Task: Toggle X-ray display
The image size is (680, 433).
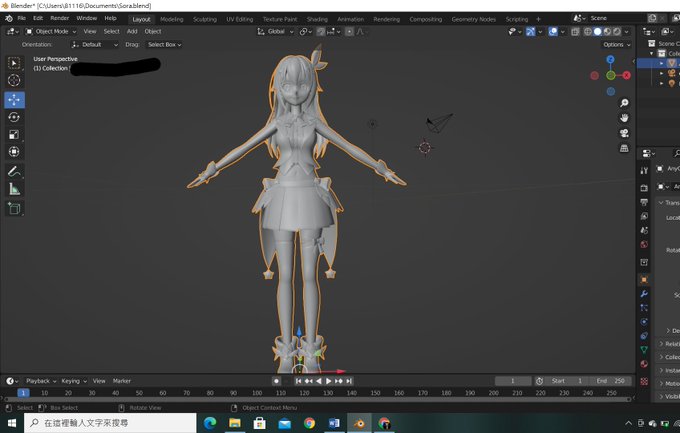Action: tap(575, 32)
